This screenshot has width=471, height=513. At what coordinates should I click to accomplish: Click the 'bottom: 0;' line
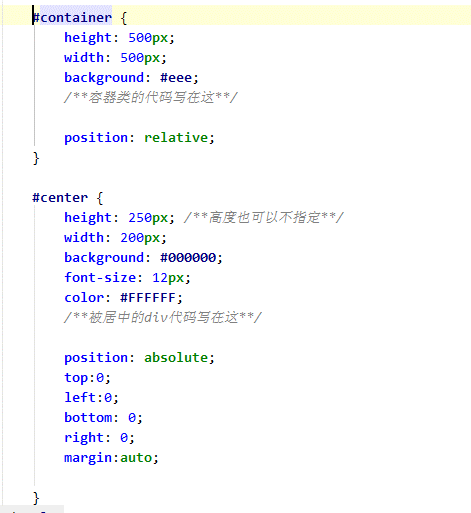coord(103,418)
